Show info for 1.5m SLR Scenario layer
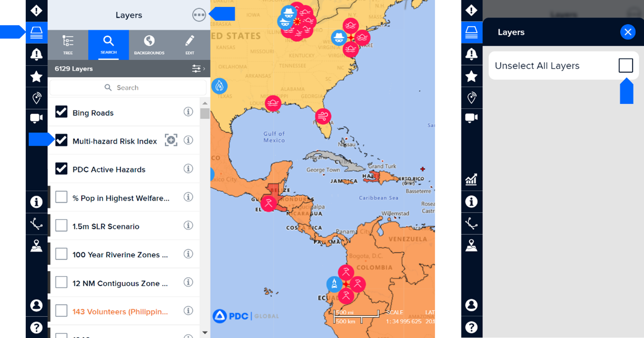This screenshot has height=338, width=644. (188, 225)
